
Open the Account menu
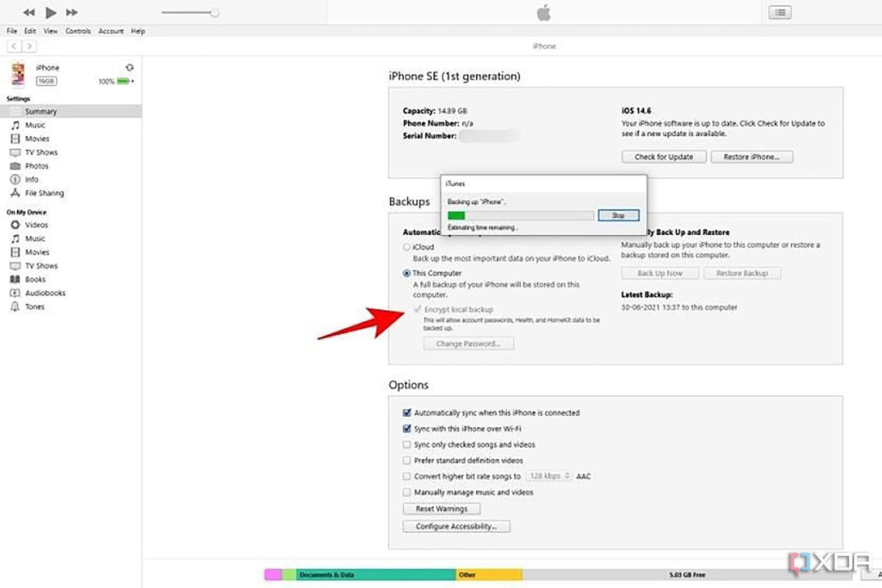111,31
